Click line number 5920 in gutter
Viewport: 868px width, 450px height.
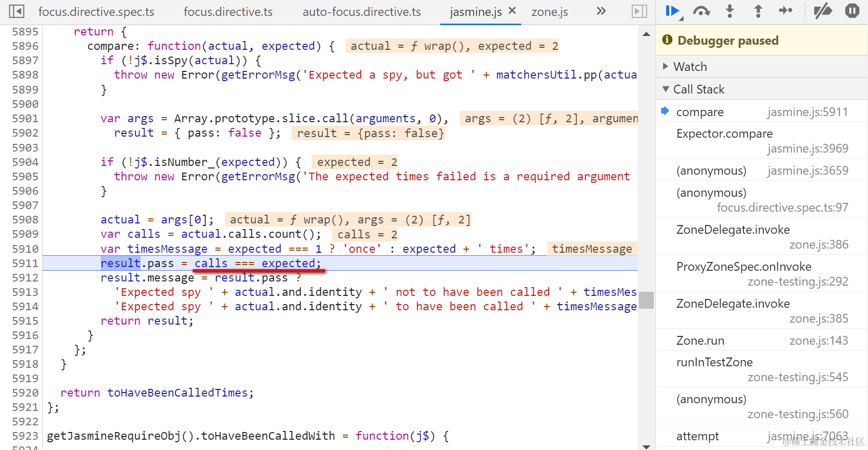25,393
